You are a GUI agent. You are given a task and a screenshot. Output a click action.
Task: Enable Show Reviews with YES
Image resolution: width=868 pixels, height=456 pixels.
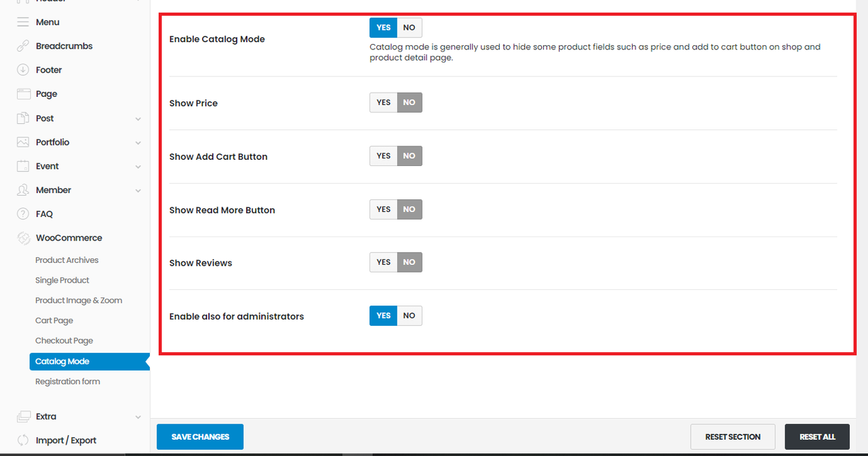384,262
